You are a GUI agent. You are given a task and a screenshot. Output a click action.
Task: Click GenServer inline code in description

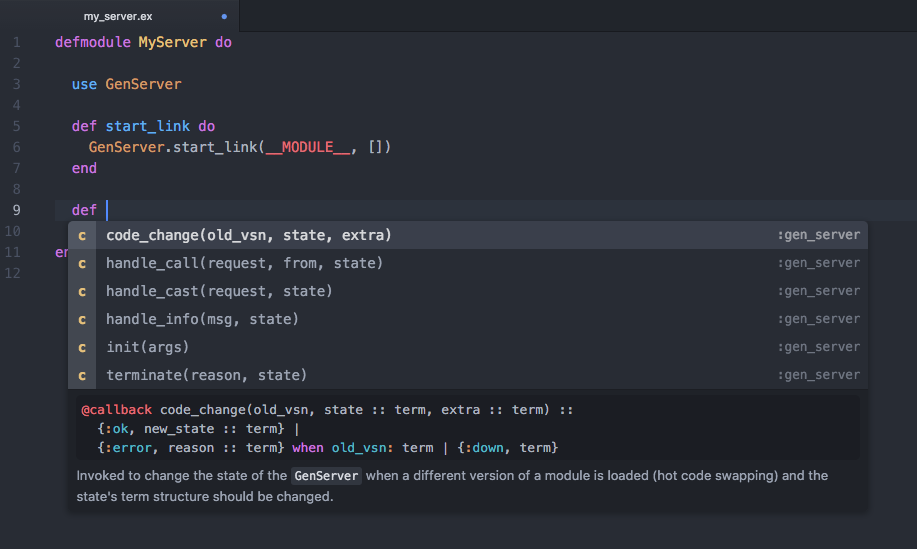[x=326, y=476]
